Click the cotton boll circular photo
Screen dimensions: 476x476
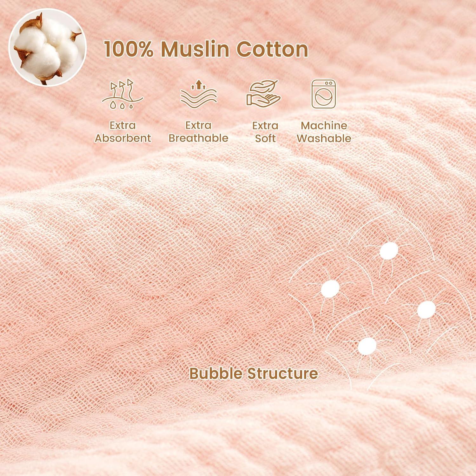pos(48,48)
